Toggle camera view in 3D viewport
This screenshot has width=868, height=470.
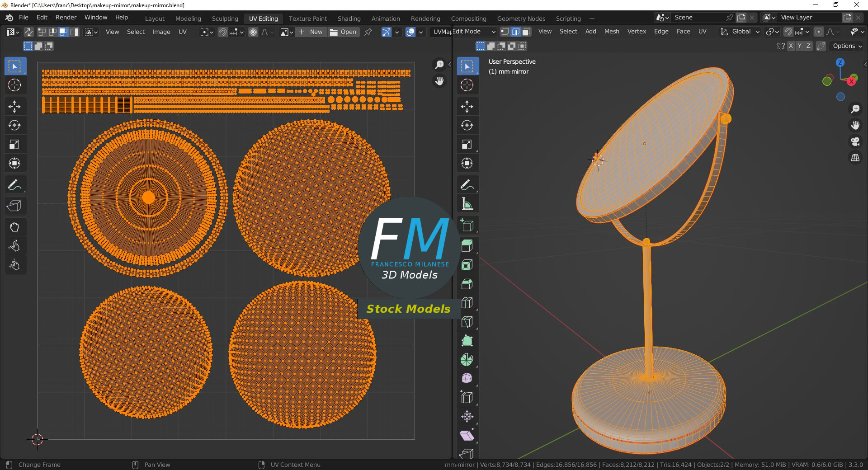[x=855, y=141]
